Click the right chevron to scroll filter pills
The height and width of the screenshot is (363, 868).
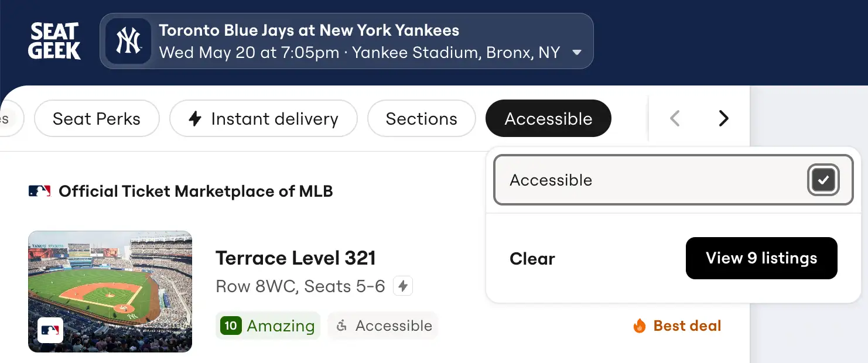723,118
